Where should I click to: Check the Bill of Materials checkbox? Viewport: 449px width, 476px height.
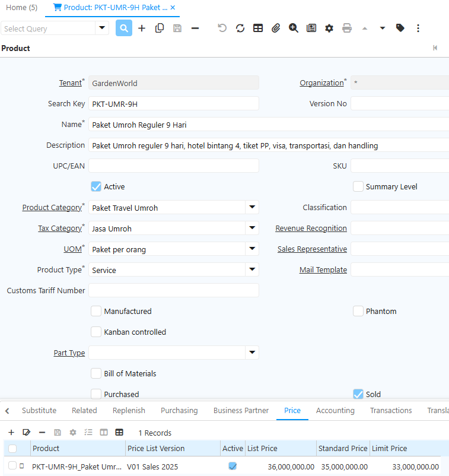(x=96, y=373)
